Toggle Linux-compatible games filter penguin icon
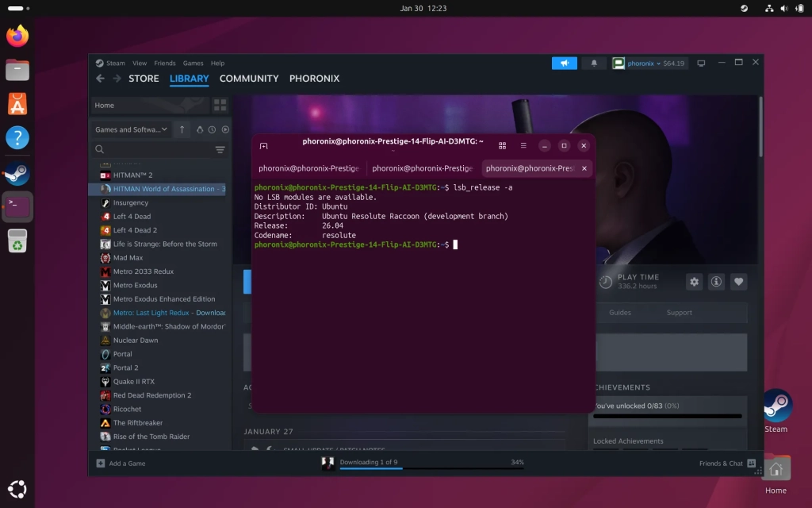The height and width of the screenshot is (508, 812). click(200, 129)
